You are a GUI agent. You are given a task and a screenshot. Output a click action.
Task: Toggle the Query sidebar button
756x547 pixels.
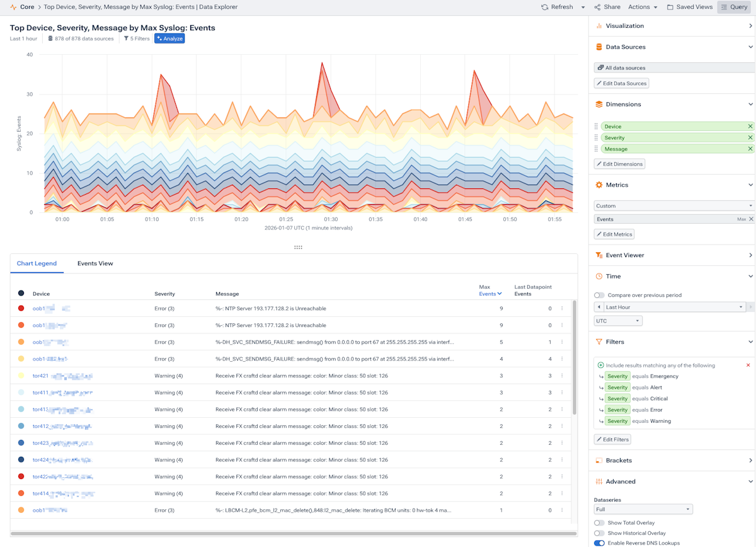pos(734,7)
